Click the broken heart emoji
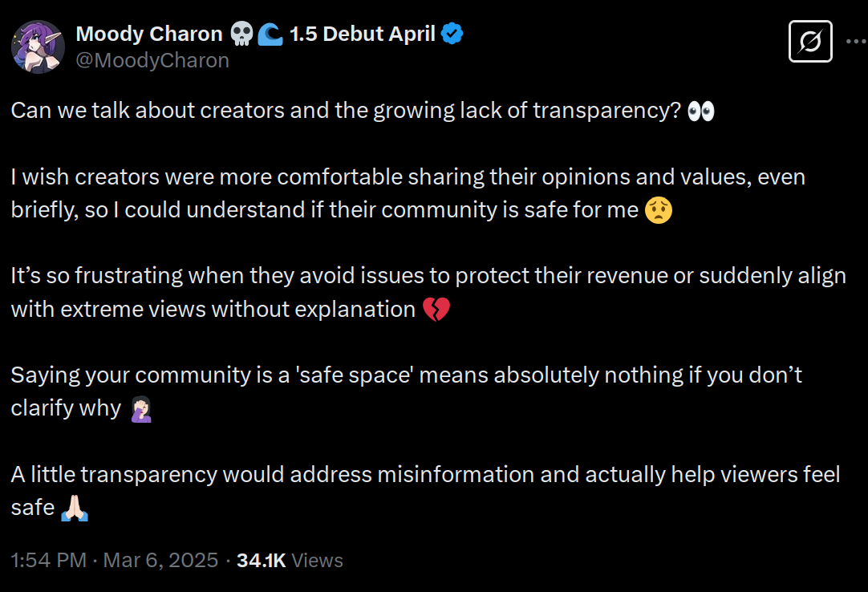 click(x=436, y=310)
